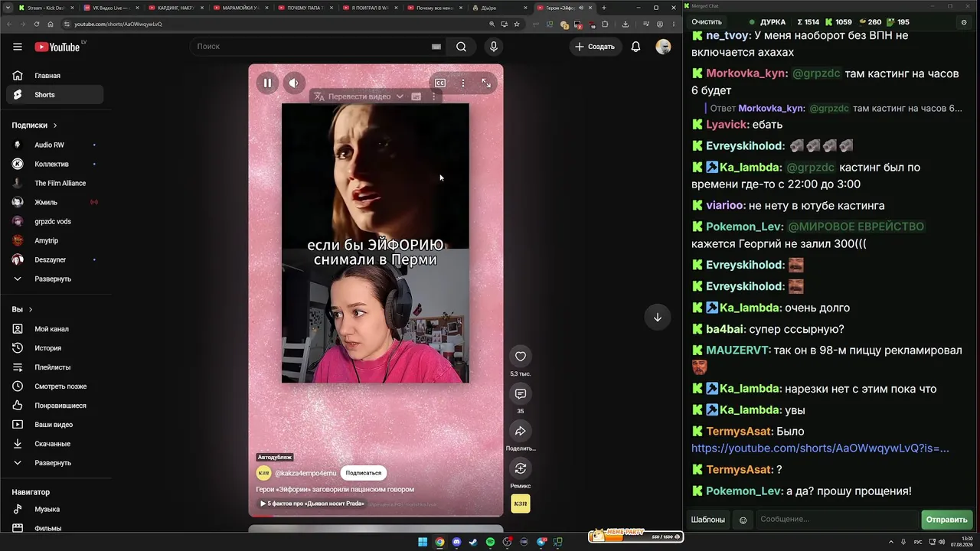Switch to the 'Дыра' browser tab
This screenshot has width=980, height=551.
[x=500, y=8]
